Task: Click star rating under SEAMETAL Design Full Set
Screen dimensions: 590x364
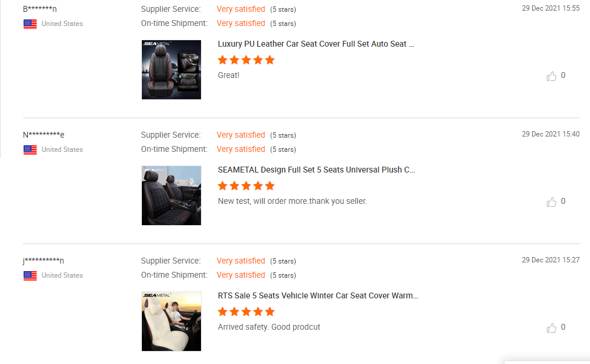Action: [x=246, y=186]
